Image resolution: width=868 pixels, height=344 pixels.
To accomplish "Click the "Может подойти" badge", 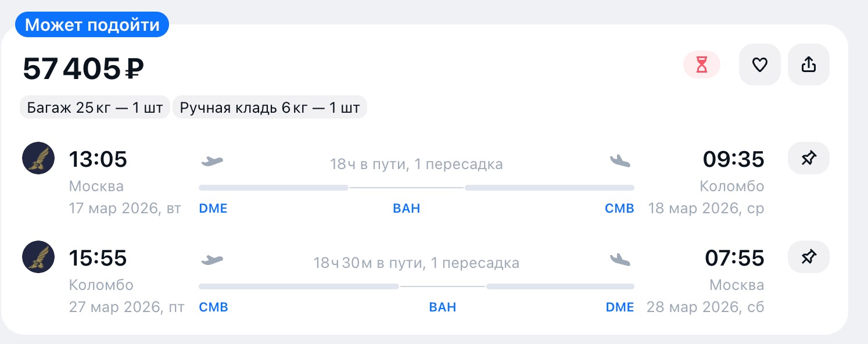I will click(x=92, y=25).
